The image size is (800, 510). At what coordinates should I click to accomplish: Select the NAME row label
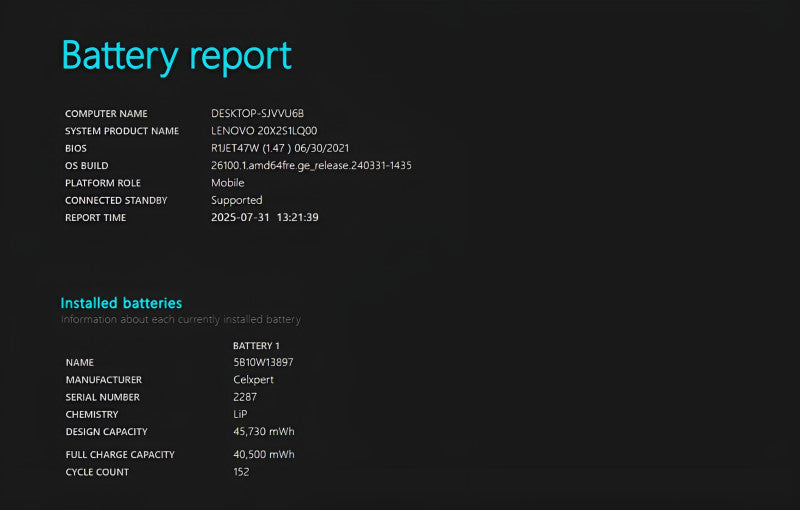[x=80, y=363]
